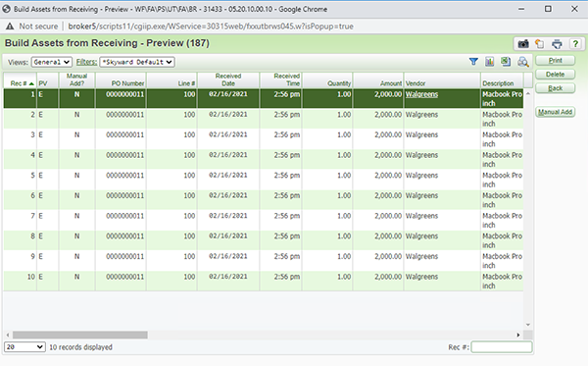Click the camera snapshot icon
Viewport: 588px width, 366px height.
coord(523,44)
